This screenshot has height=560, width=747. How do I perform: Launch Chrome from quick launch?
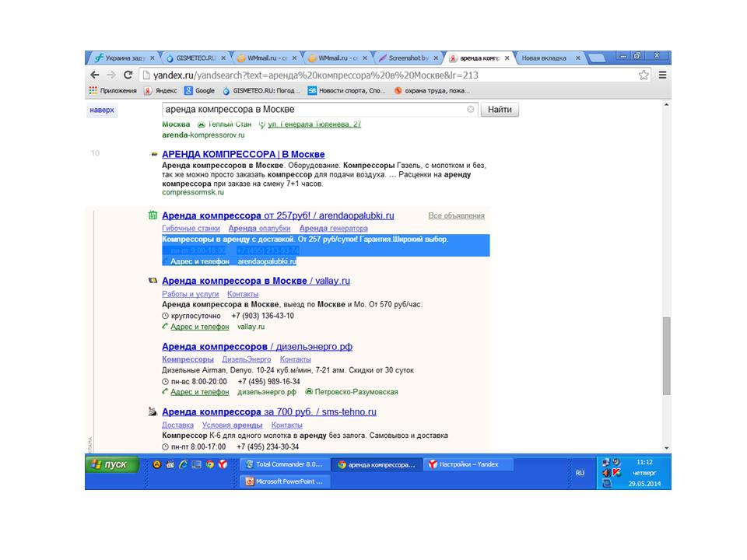pyautogui.click(x=209, y=464)
